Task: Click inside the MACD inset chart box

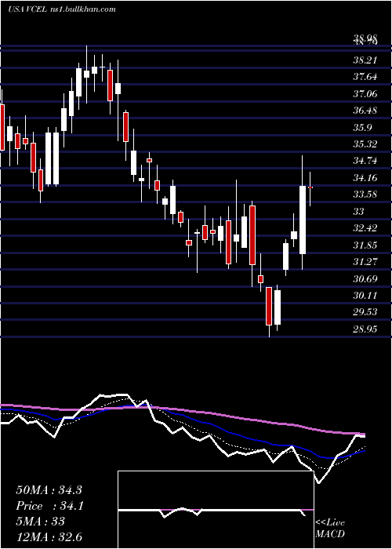Action: click(216, 510)
